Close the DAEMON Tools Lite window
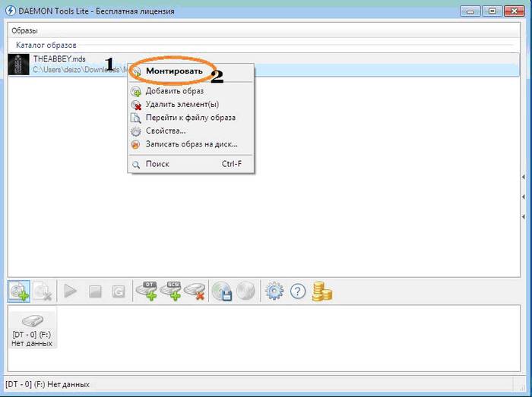Image resolution: width=532 pixels, height=397 pixels. pyautogui.click(x=515, y=11)
